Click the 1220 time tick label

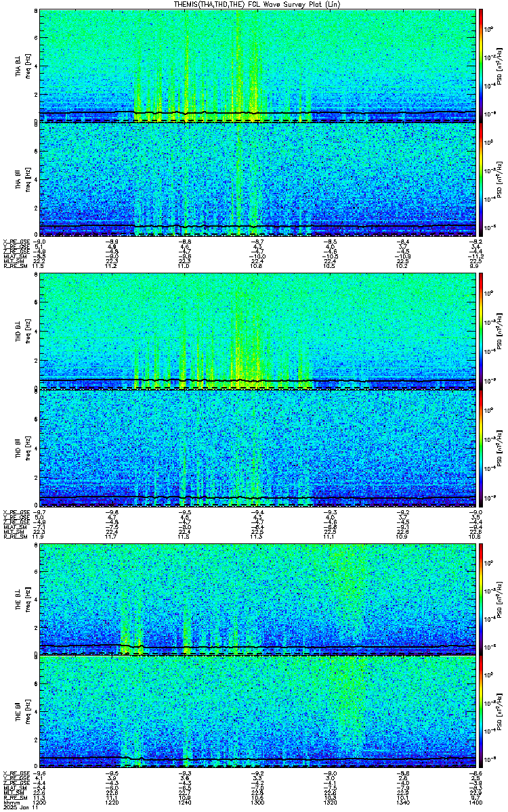112,803
